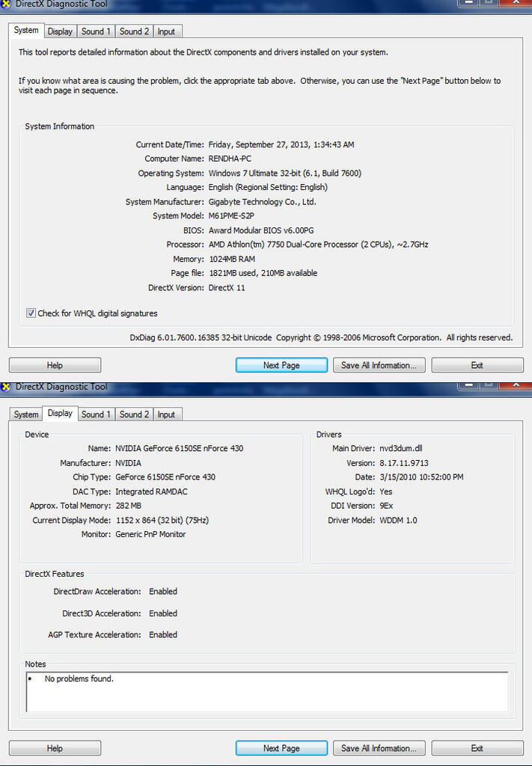This screenshot has height=766, width=532.
Task: Select System tab in upper window
Action: [x=26, y=30]
